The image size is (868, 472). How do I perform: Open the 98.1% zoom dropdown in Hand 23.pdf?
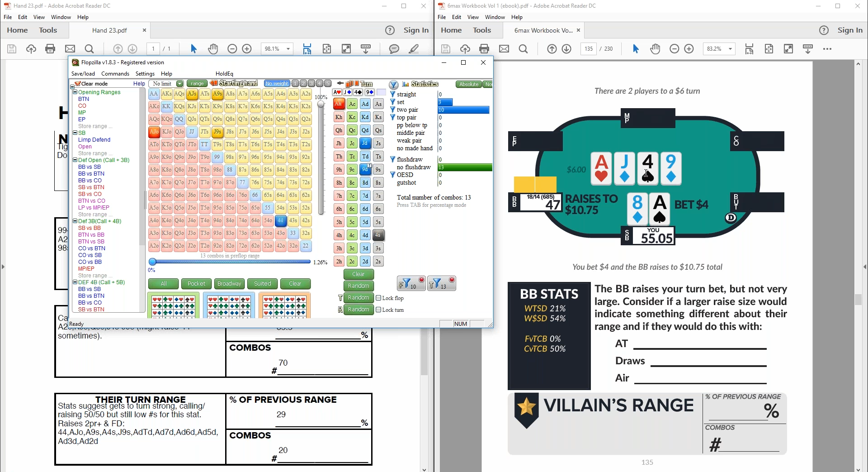pos(288,49)
